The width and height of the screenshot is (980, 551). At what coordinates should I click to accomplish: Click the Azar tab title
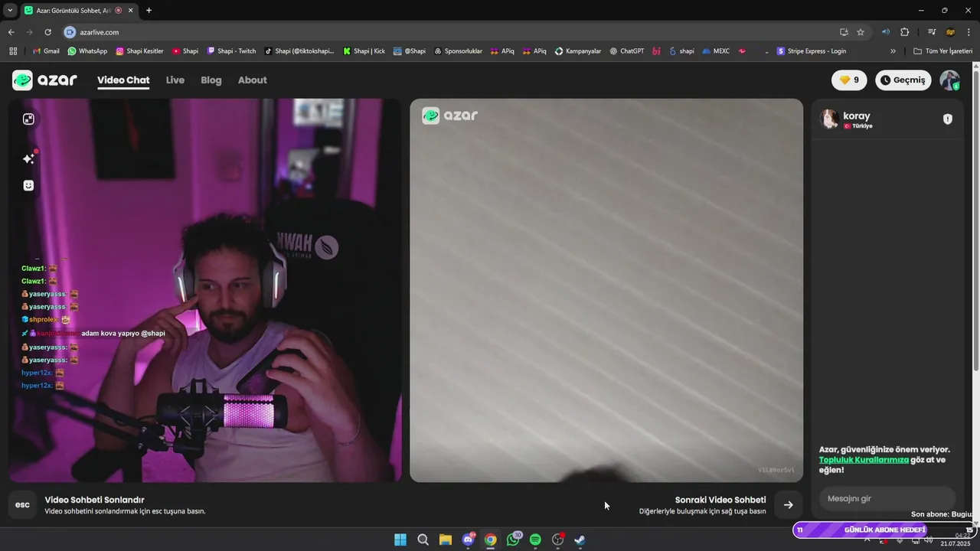tap(73, 11)
